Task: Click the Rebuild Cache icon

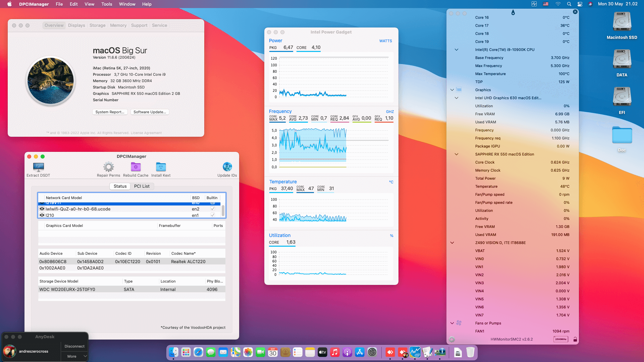Action: tap(136, 167)
